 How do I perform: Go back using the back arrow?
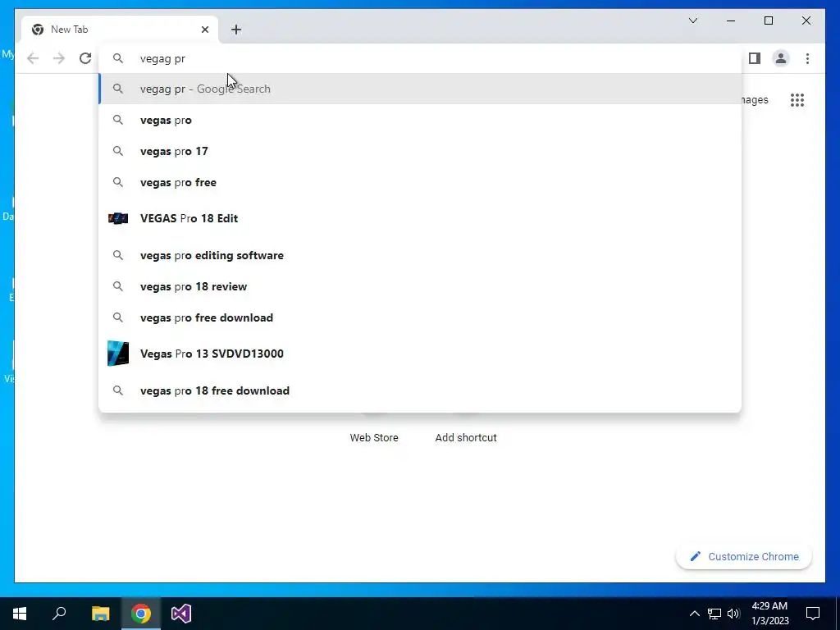33,58
